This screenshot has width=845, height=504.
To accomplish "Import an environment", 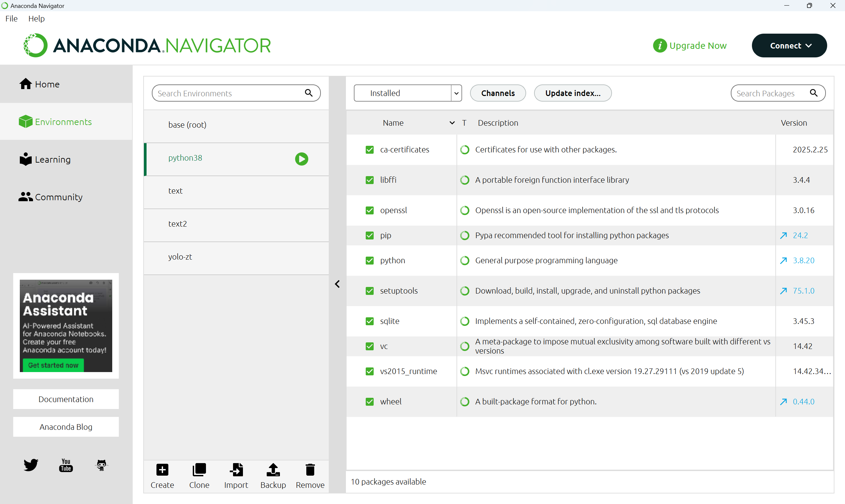I will pos(236,476).
